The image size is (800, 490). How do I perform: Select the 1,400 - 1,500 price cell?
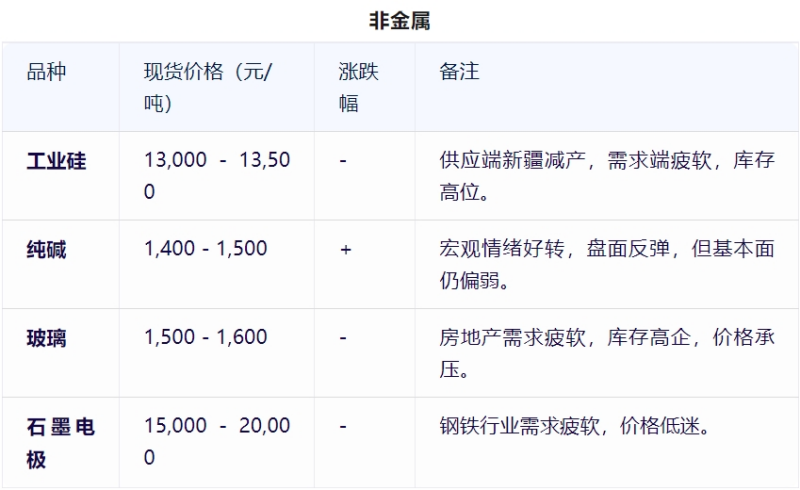tap(206, 249)
